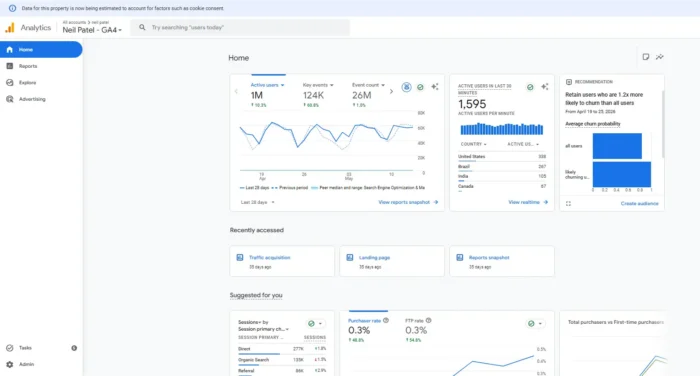700x376 pixels.
Task: Click the recommendation card scrollbar
Action: 663,124
